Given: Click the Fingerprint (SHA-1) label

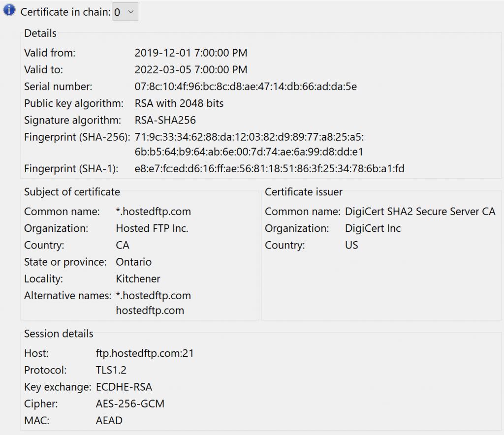Looking at the screenshot, I should pyautogui.click(x=71, y=169).
